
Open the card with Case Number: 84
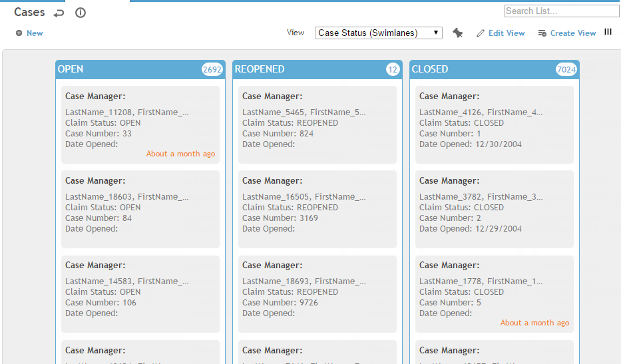pos(140,209)
